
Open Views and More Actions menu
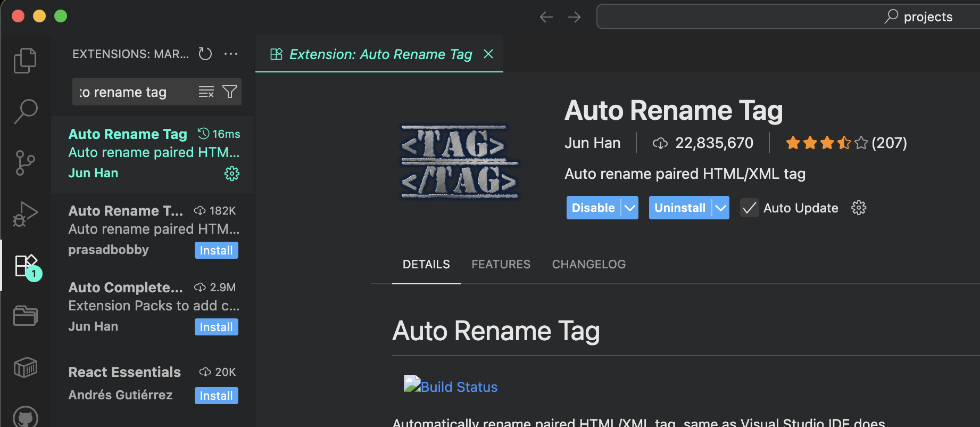(x=231, y=54)
